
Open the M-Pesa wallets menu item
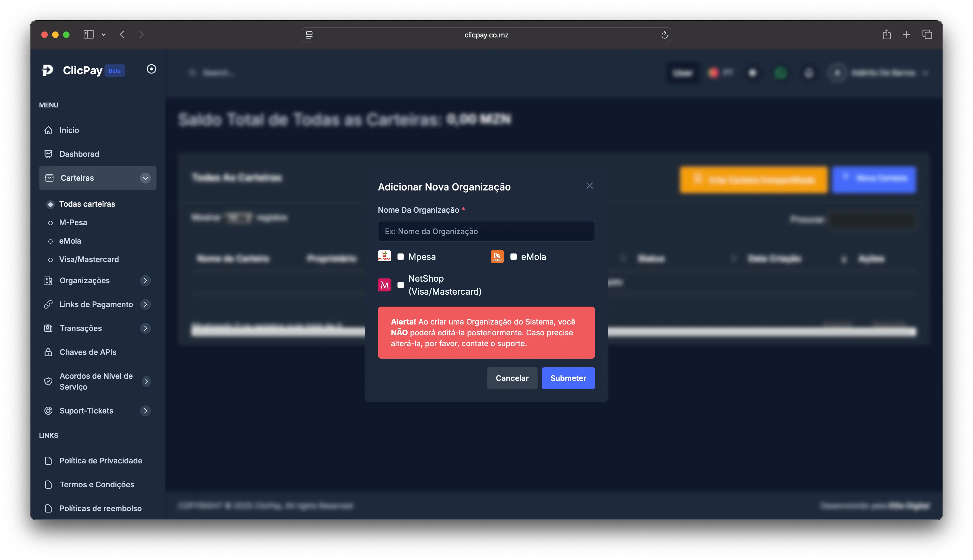73,222
